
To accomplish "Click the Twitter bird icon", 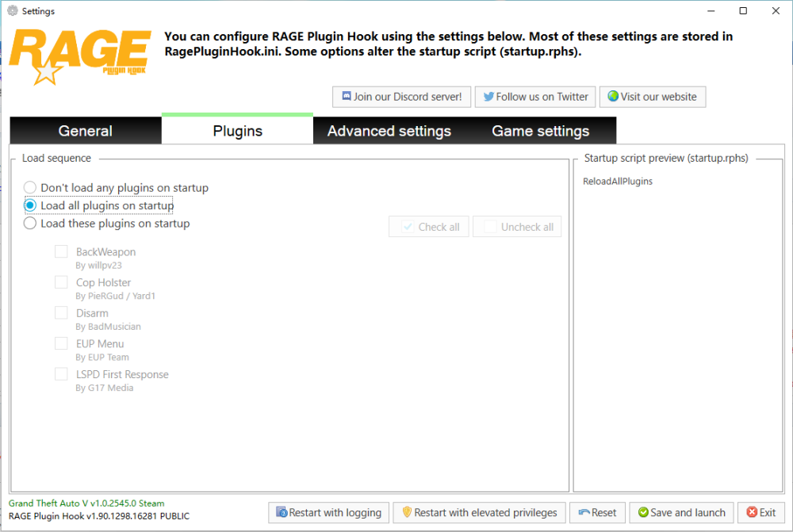I will click(488, 97).
